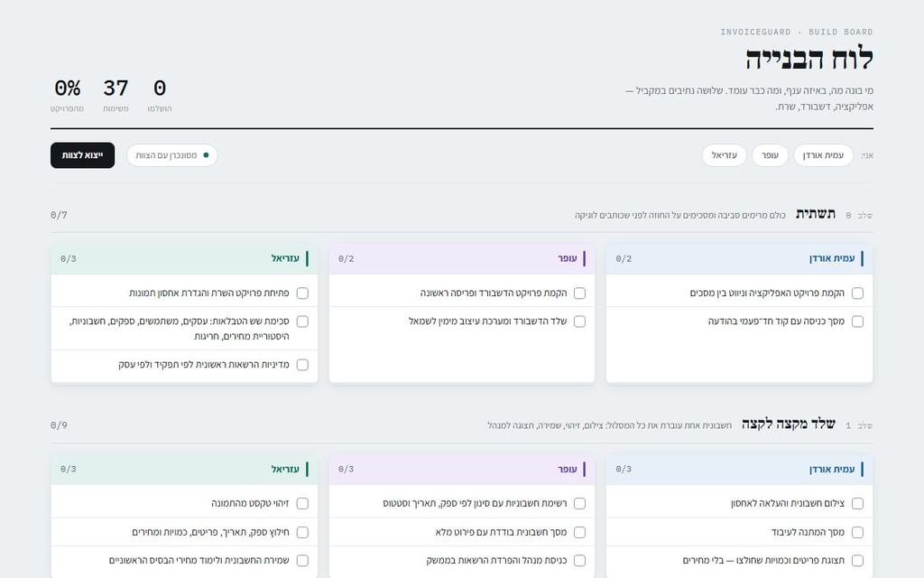Viewport: 924px width, 578px height.
Task: Click the ייצוא לצוות export button
Action: (82, 155)
